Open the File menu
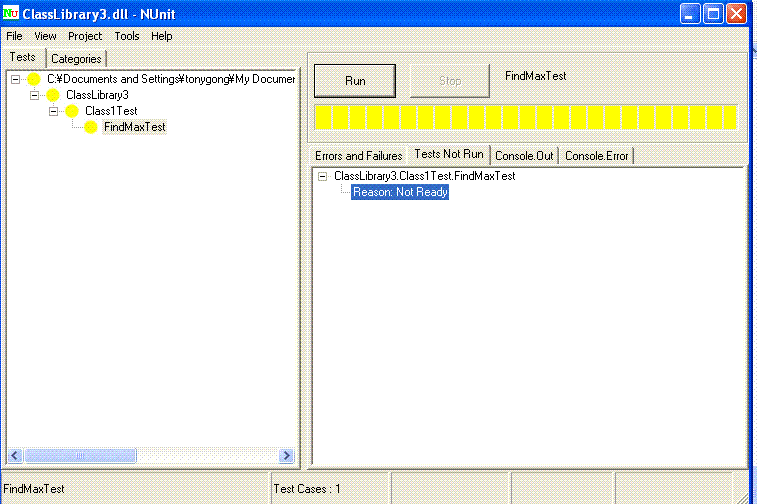This screenshot has width=757, height=504. pos(14,36)
